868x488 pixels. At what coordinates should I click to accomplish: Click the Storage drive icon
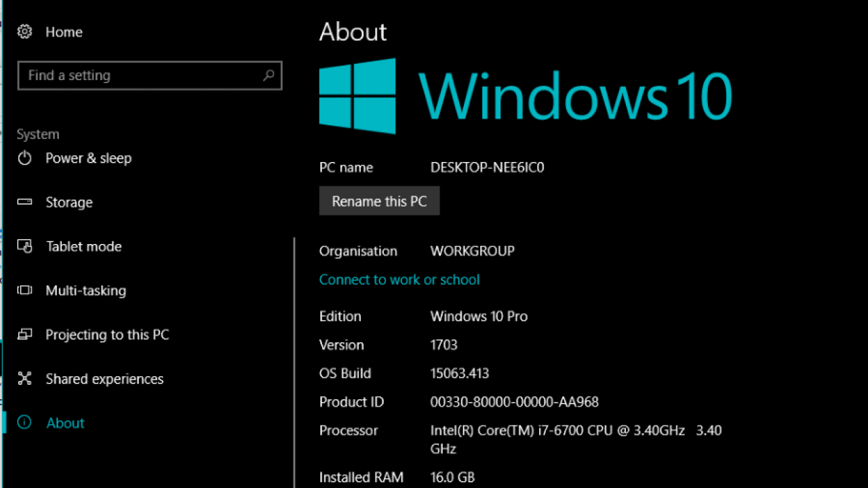pos(24,202)
